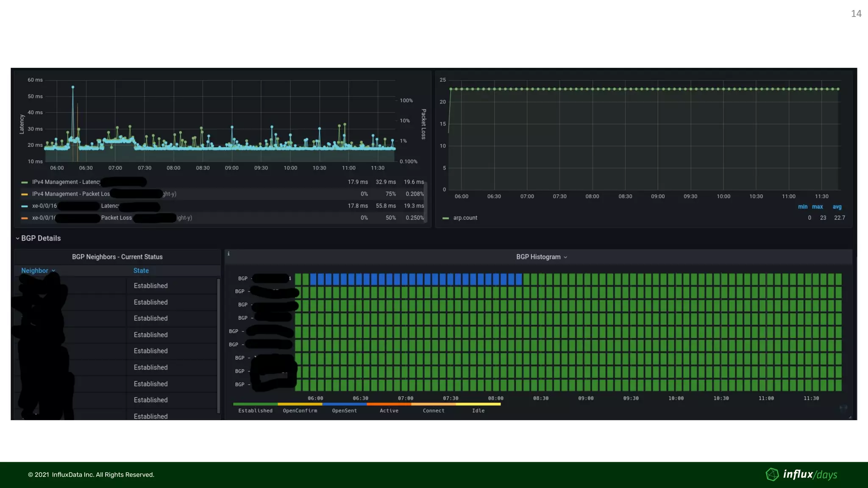Click the panel resize handle at bottom right
This screenshot has height=488, width=868.
click(850, 417)
